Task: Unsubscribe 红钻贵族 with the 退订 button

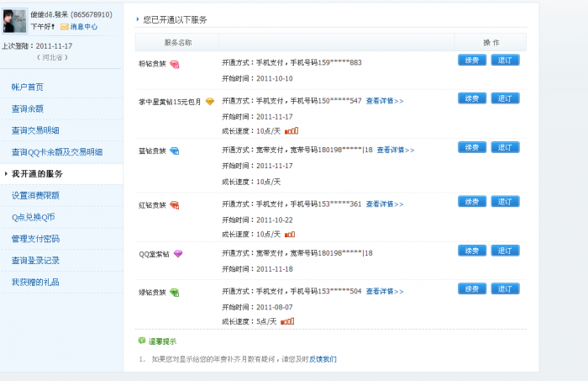Action: click(x=505, y=202)
